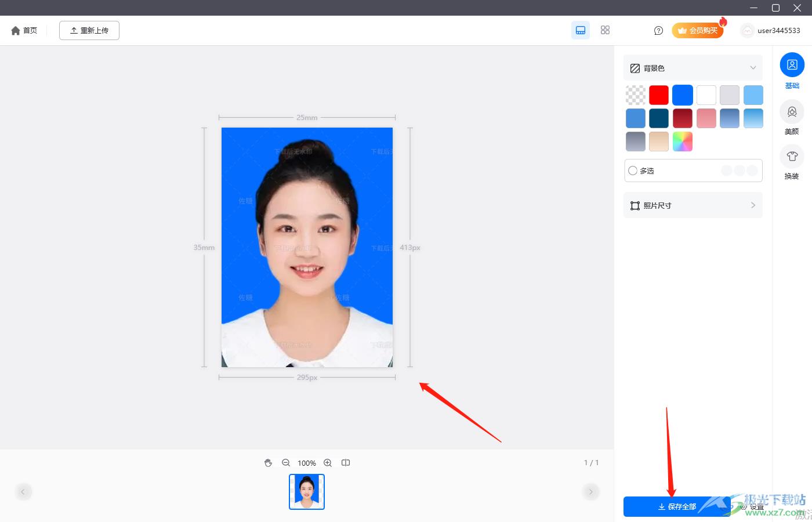812x522 pixels.
Task: Open the 基础 basic tab
Action: tap(792, 71)
